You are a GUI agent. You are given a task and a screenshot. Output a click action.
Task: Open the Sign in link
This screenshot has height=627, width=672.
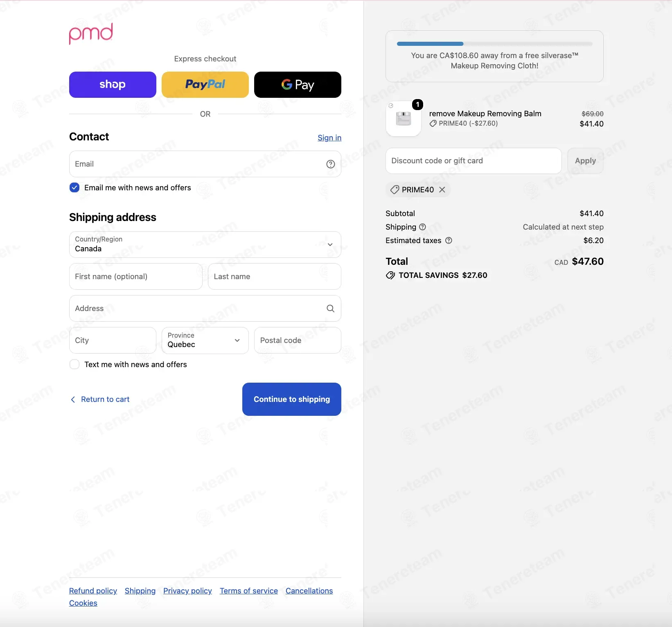(x=329, y=138)
